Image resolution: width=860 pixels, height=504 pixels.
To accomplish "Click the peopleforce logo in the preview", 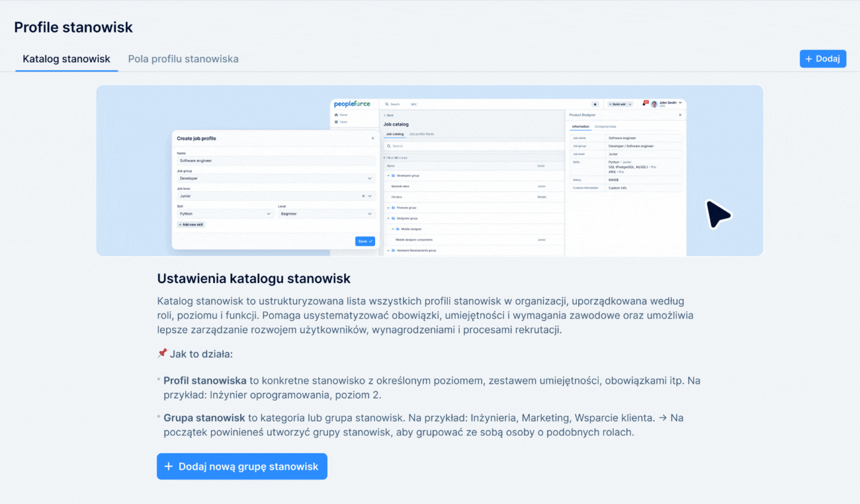I will (352, 104).
